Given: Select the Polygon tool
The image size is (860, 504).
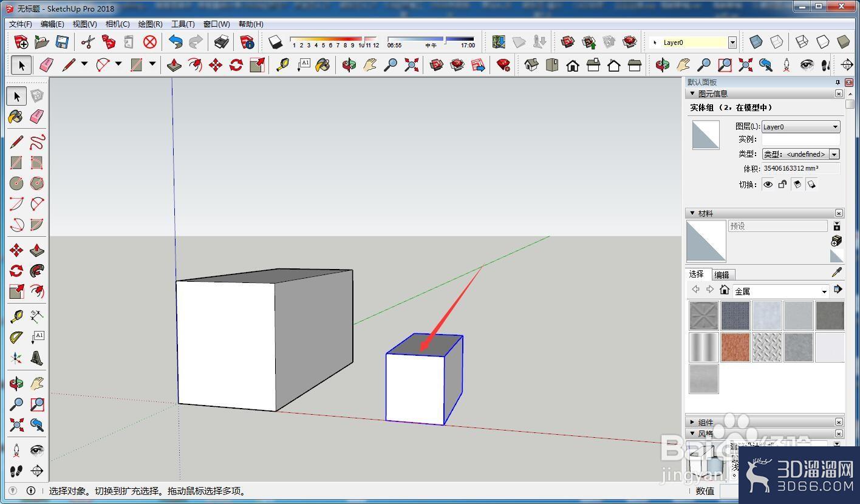Looking at the screenshot, I should [37, 183].
